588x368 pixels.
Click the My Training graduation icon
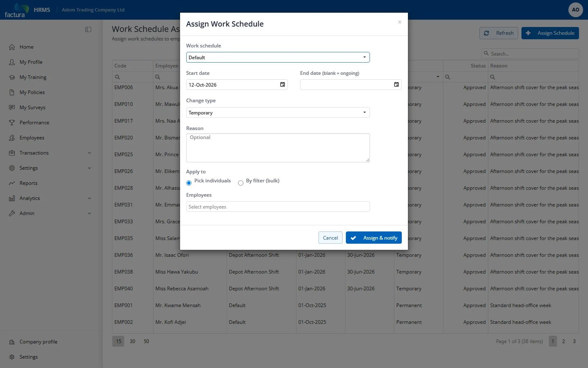(x=12, y=77)
